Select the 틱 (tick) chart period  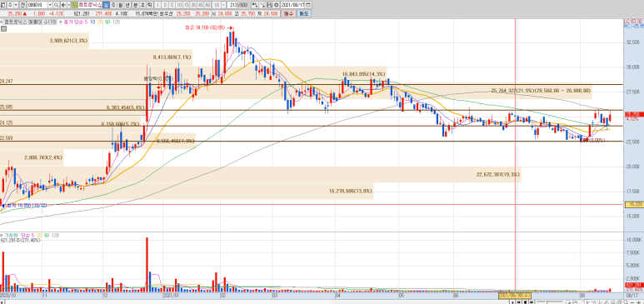150,5
